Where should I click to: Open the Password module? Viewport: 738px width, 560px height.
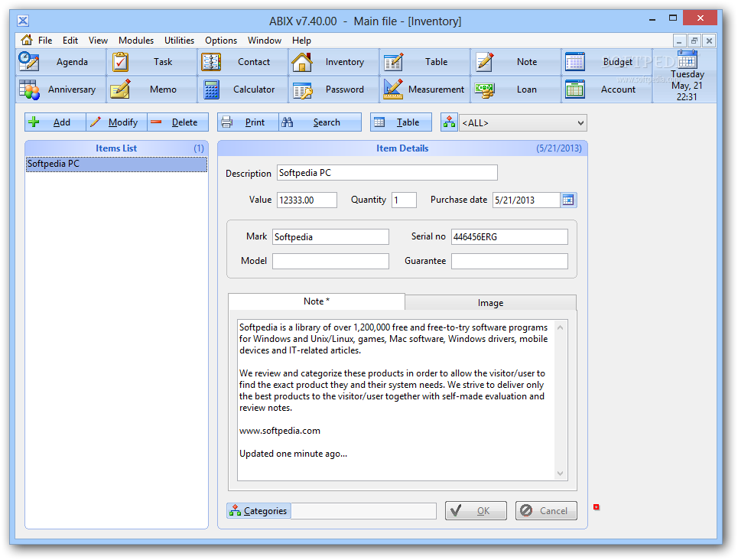(333, 90)
